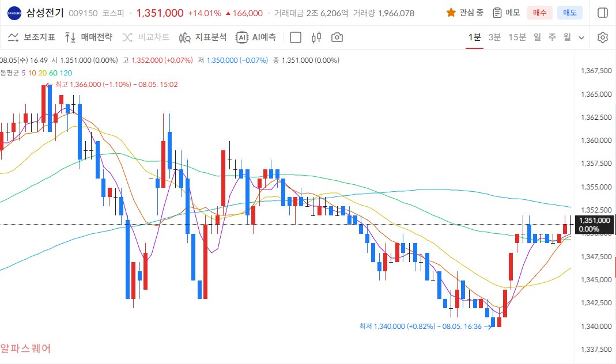The width and height of the screenshot is (616, 364).
Task: Click the +14.01% change percentage
Action: [x=205, y=13]
